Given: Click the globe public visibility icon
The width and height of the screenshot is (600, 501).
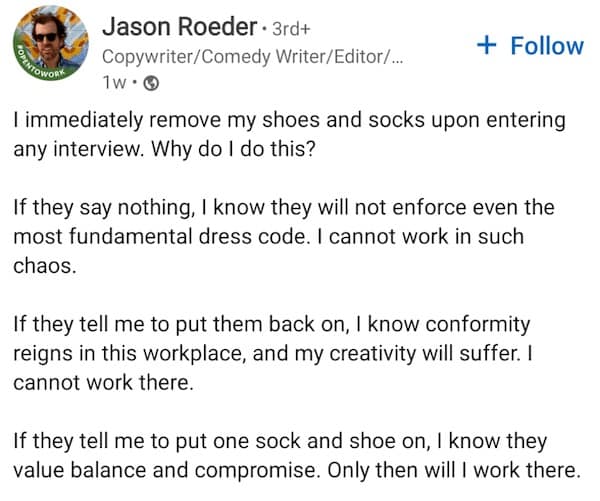Looking at the screenshot, I should tap(152, 83).
